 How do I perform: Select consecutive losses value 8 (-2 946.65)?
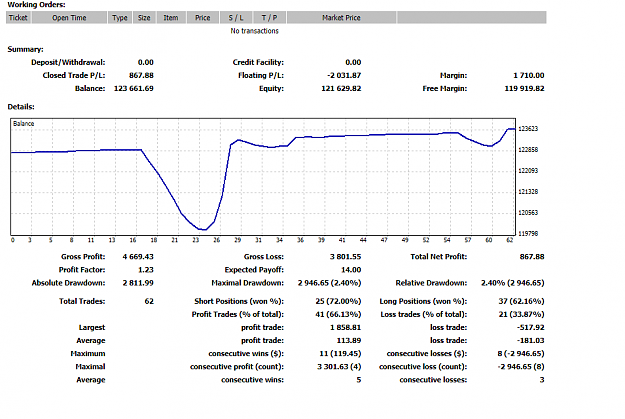click(x=521, y=354)
